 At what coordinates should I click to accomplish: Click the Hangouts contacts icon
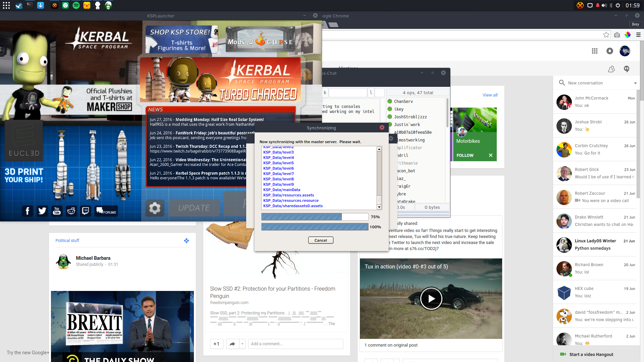click(611, 69)
